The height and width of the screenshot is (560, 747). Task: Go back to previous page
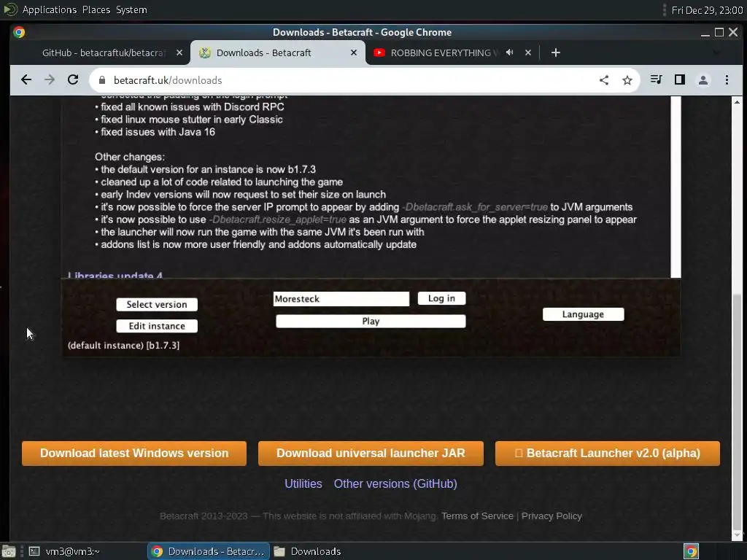pos(26,80)
